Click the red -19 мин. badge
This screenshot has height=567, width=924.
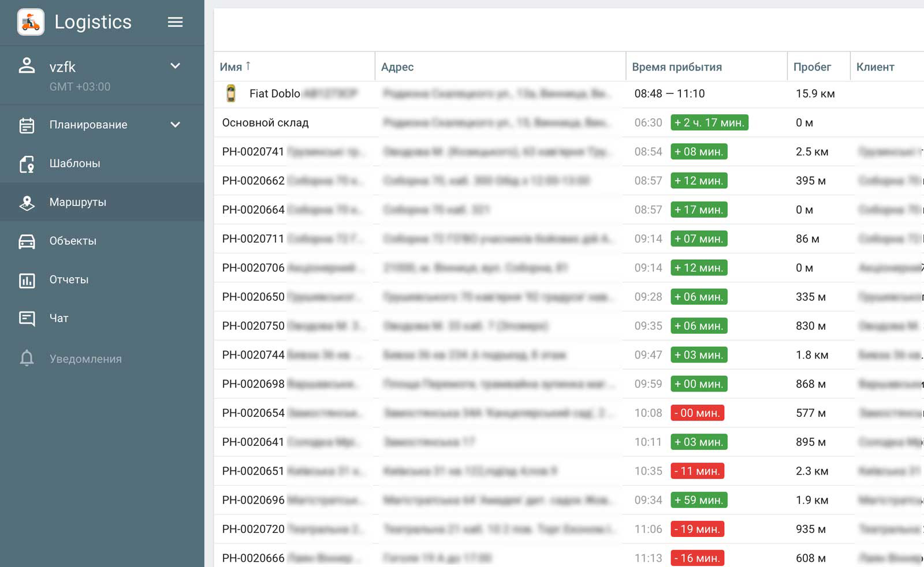click(x=697, y=529)
